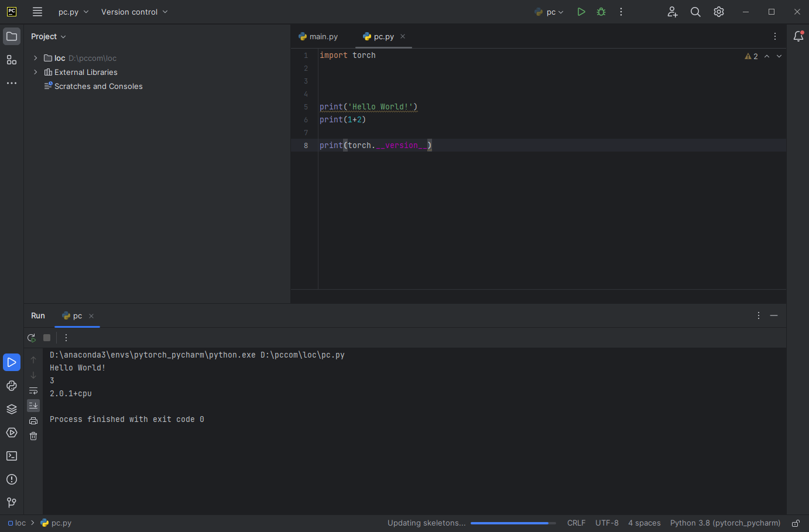Screen dimensions: 809x532
Task: Select Scratches and Consoles node
Action: pos(93,86)
